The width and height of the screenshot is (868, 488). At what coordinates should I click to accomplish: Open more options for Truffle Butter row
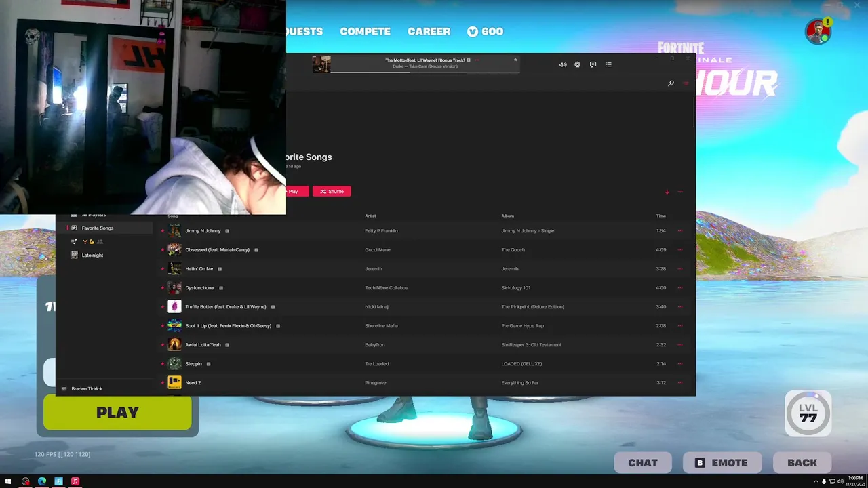point(680,307)
